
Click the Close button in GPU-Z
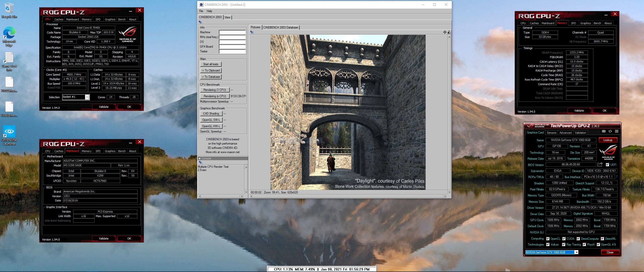click(x=610, y=252)
